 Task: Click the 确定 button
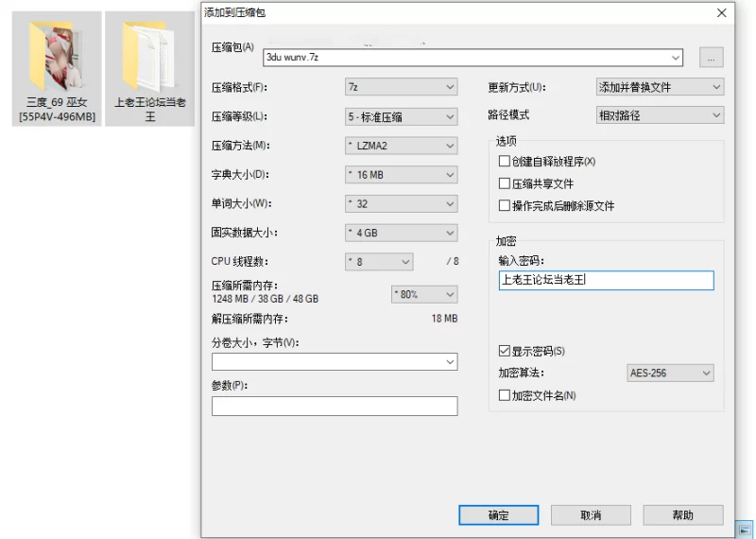(x=498, y=515)
